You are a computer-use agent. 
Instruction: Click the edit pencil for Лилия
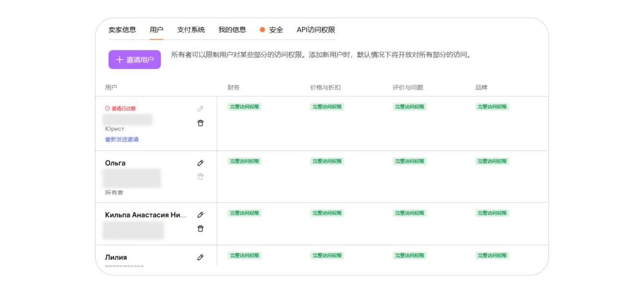tap(200, 258)
